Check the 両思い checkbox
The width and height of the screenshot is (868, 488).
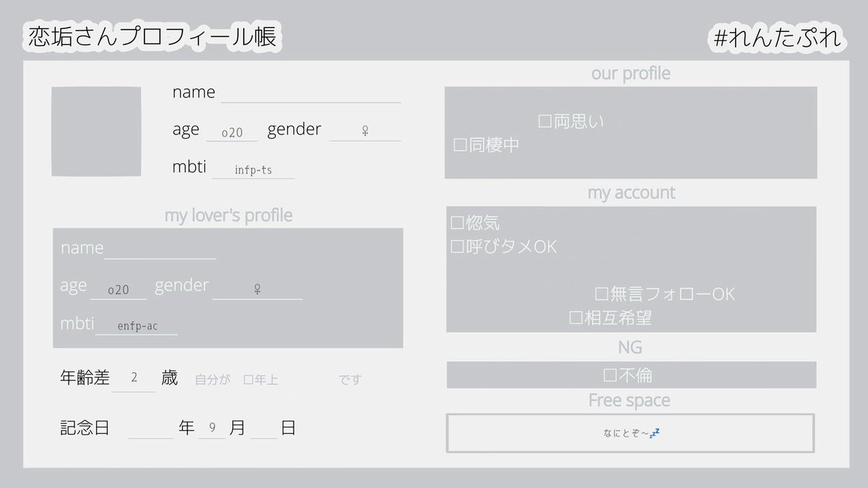point(545,121)
